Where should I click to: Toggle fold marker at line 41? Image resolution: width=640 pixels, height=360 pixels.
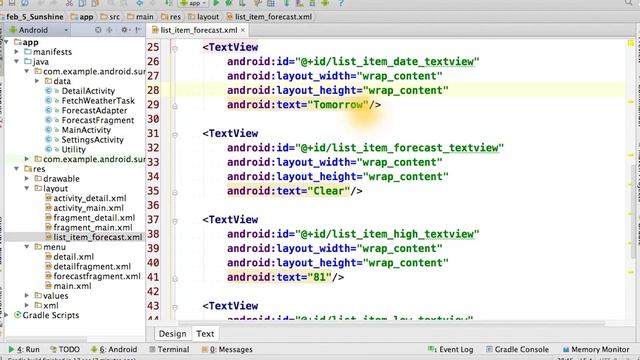click(x=175, y=278)
